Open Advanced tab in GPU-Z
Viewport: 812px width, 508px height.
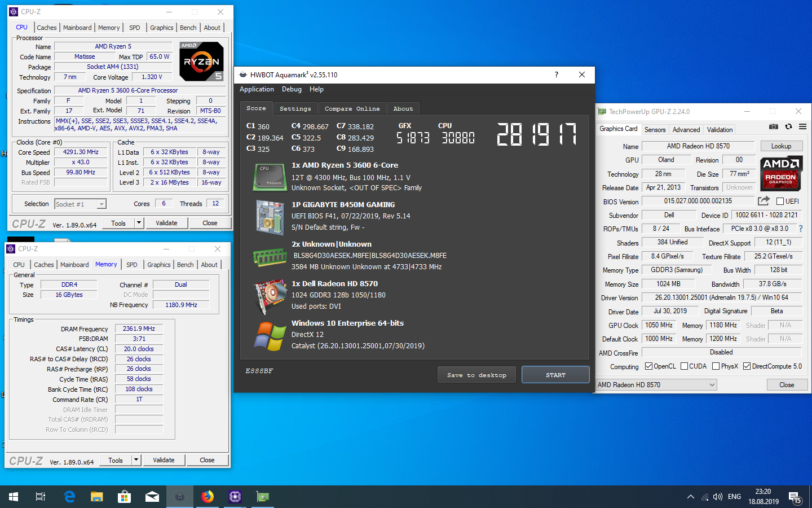(686, 130)
